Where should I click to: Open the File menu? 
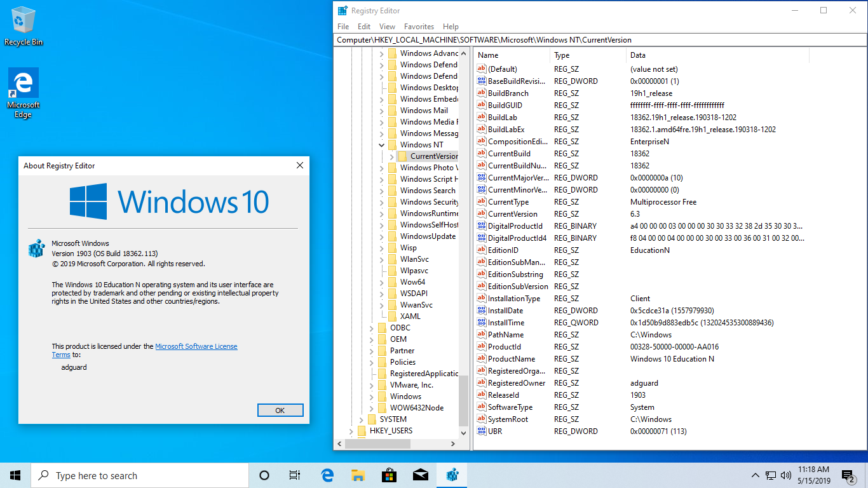point(343,27)
